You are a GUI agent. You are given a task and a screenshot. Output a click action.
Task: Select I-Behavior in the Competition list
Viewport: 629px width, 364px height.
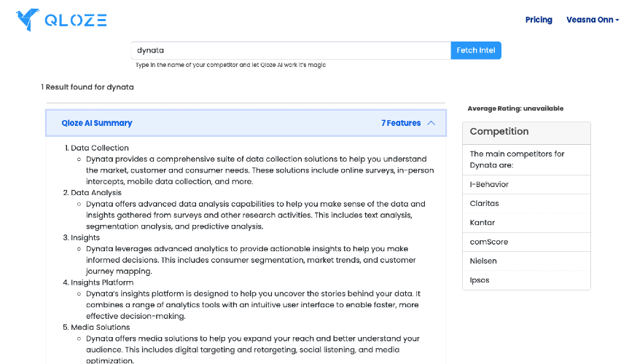[x=526, y=184]
